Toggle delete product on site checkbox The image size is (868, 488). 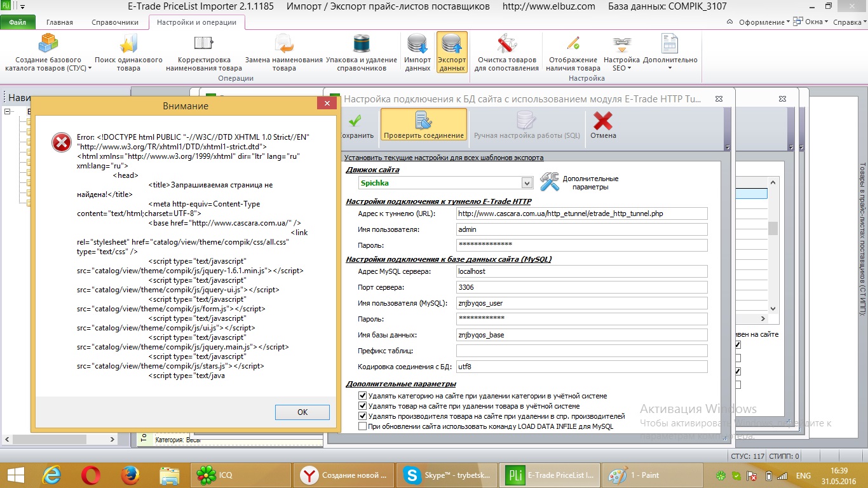(363, 406)
